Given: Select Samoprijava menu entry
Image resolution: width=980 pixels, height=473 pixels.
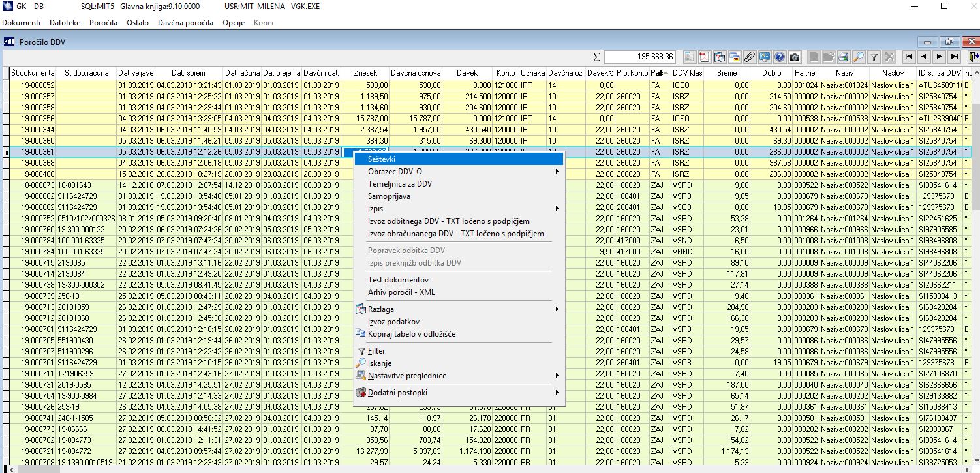Looking at the screenshot, I should pyautogui.click(x=459, y=196).
